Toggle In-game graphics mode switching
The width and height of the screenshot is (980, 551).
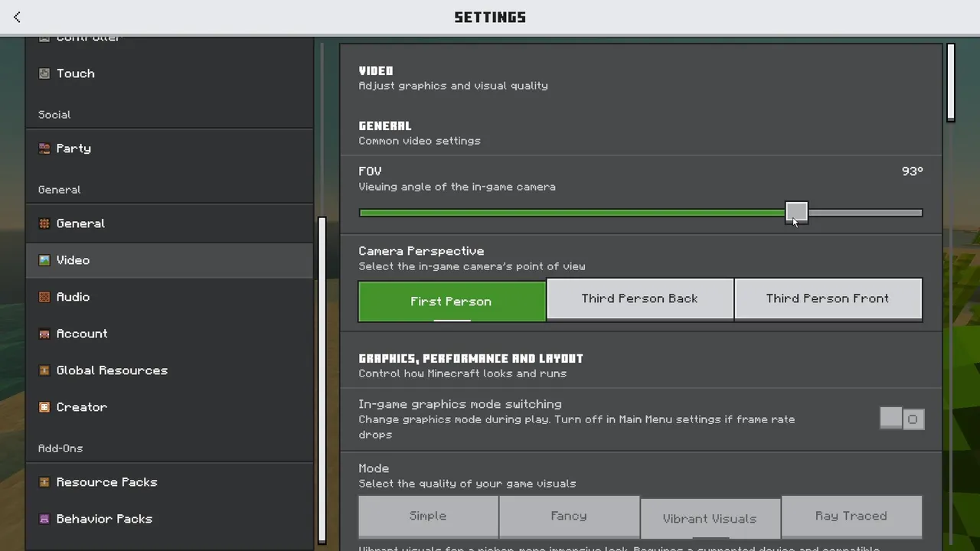tap(902, 419)
